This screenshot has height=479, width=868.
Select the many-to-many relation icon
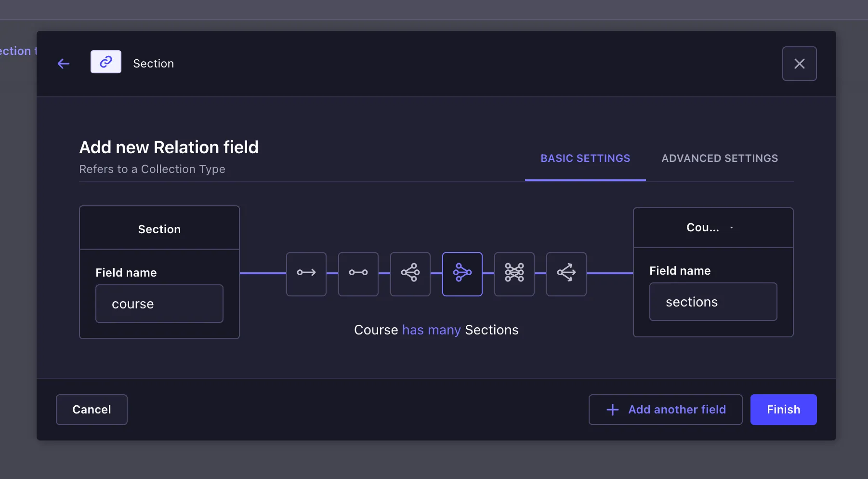coord(514,274)
